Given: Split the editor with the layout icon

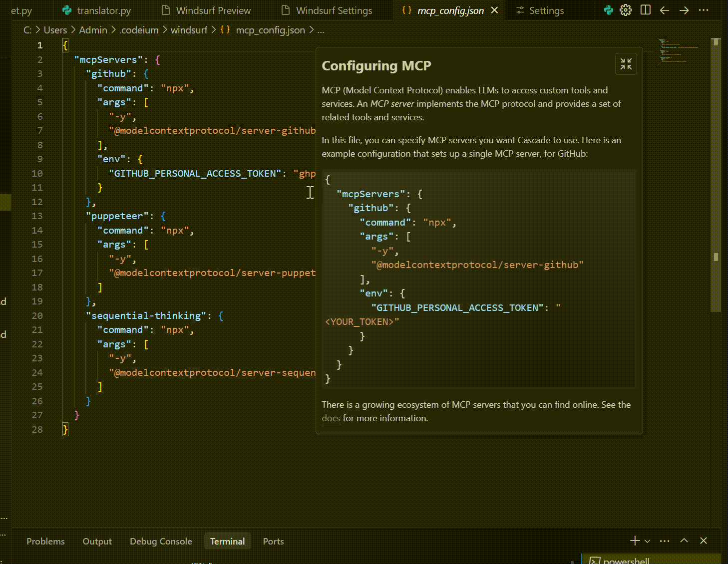Looking at the screenshot, I should click(x=645, y=10).
